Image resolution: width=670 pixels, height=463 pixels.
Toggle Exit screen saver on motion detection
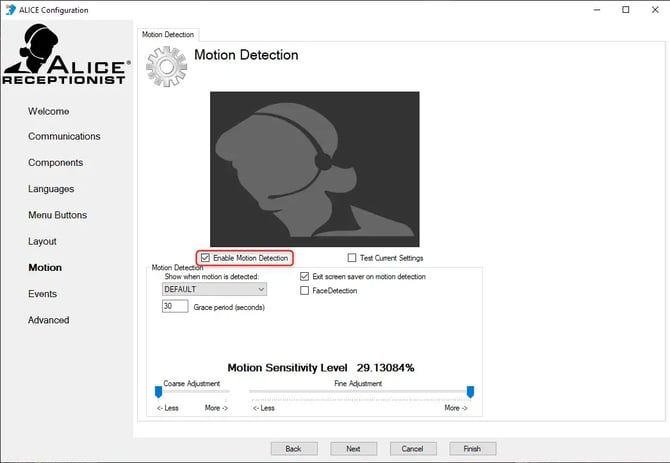pos(305,276)
